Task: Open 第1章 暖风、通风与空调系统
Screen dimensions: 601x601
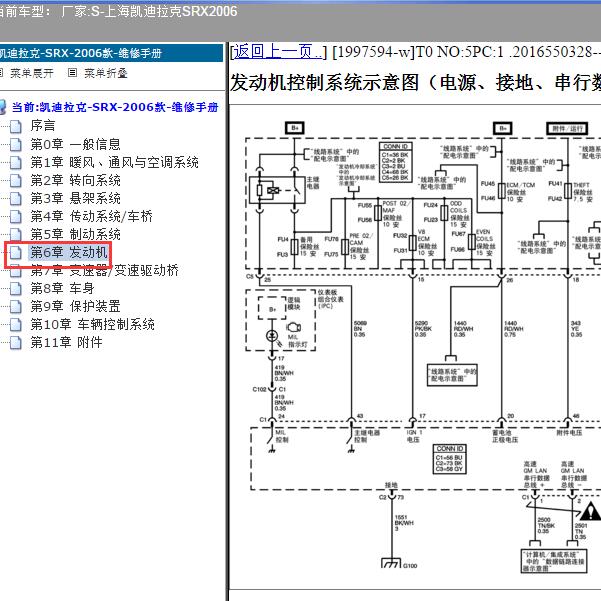Action: [x=115, y=162]
